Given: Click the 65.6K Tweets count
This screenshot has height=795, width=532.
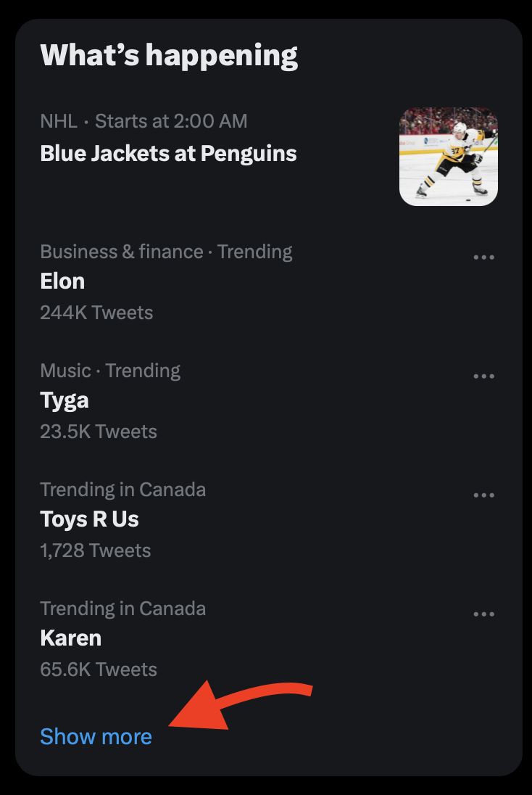Looking at the screenshot, I should coord(99,670).
